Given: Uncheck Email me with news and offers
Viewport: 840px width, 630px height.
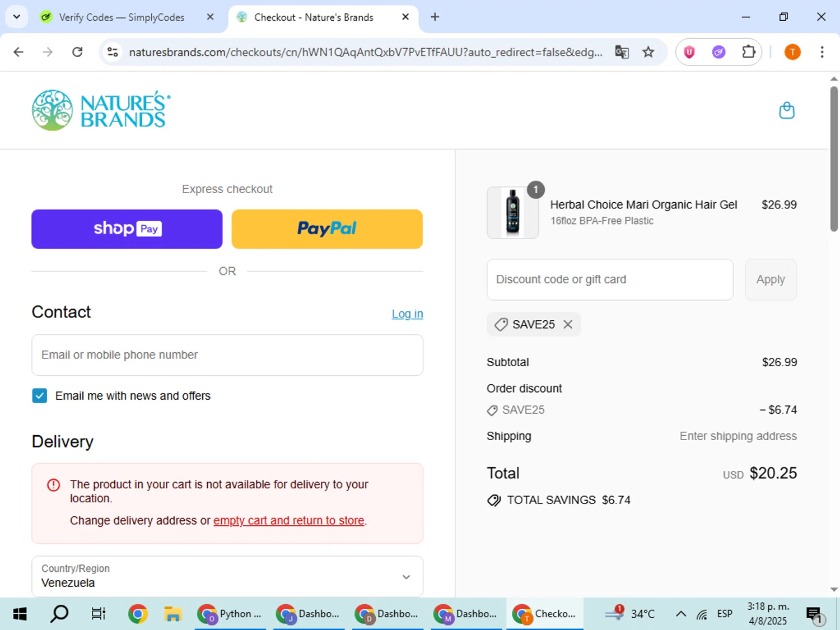Looking at the screenshot, I should click(40, 396).
